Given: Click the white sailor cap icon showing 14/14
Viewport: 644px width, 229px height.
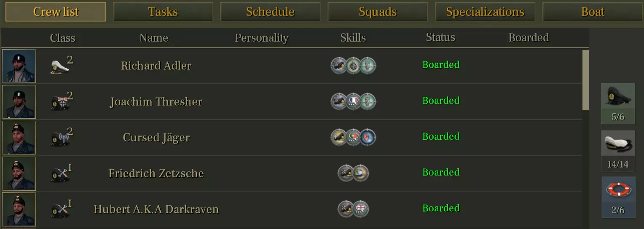Looking at the screenshot, I should click(x=618, y=145).
